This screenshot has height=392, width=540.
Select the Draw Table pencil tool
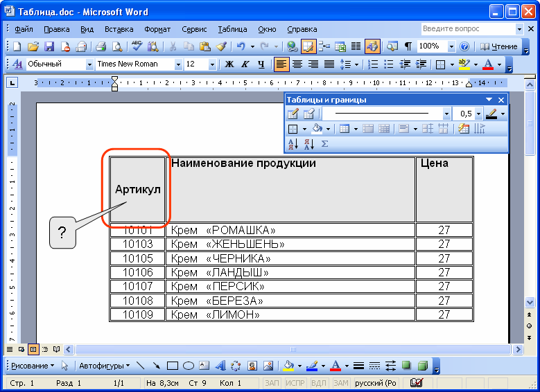[293, 114]
